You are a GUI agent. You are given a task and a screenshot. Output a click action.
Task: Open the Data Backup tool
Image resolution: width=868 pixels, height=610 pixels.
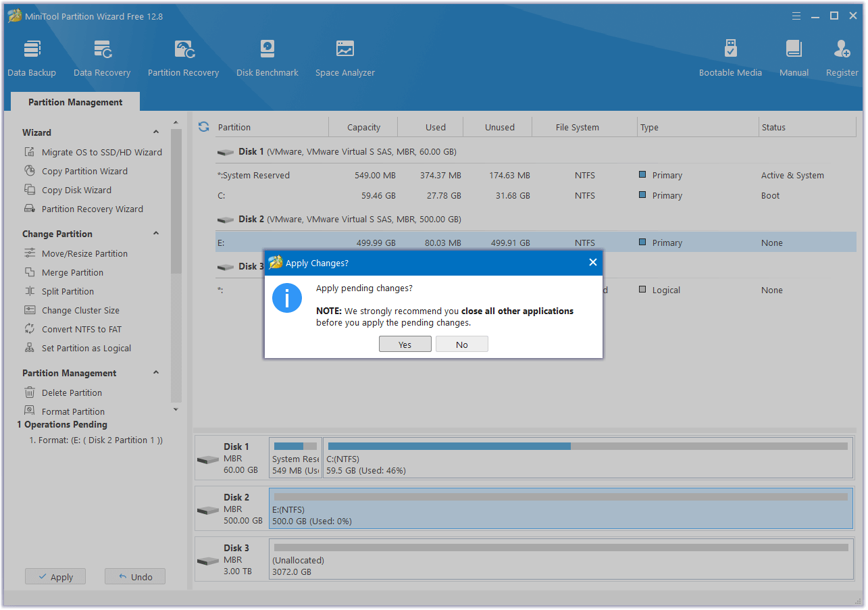click(x=32, y=58)
